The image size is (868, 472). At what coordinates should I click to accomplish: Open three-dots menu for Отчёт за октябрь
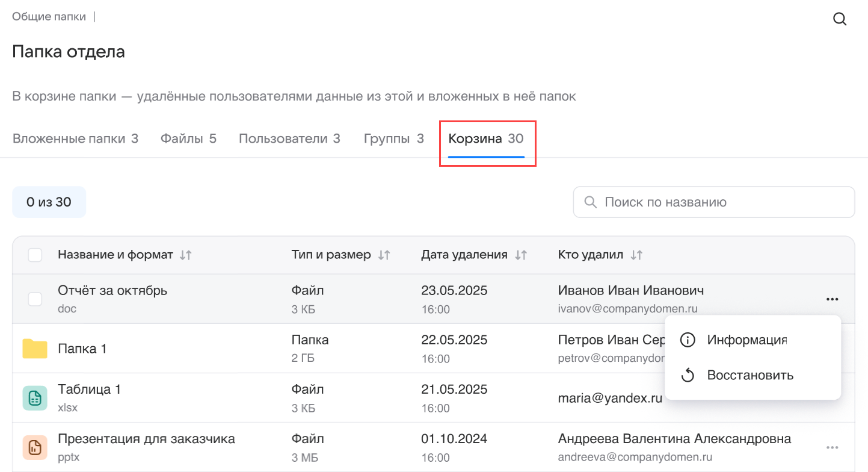coord(832,299)
